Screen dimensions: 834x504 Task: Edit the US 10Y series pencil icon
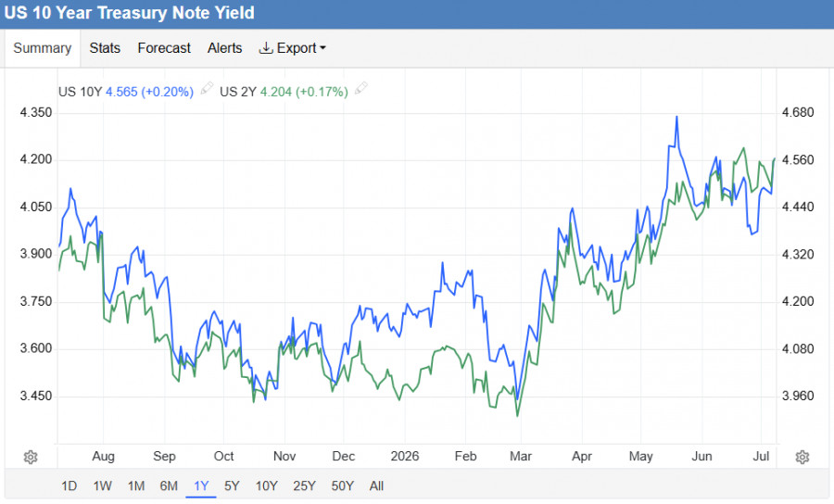pyautogui.click(x=207, y=89)
